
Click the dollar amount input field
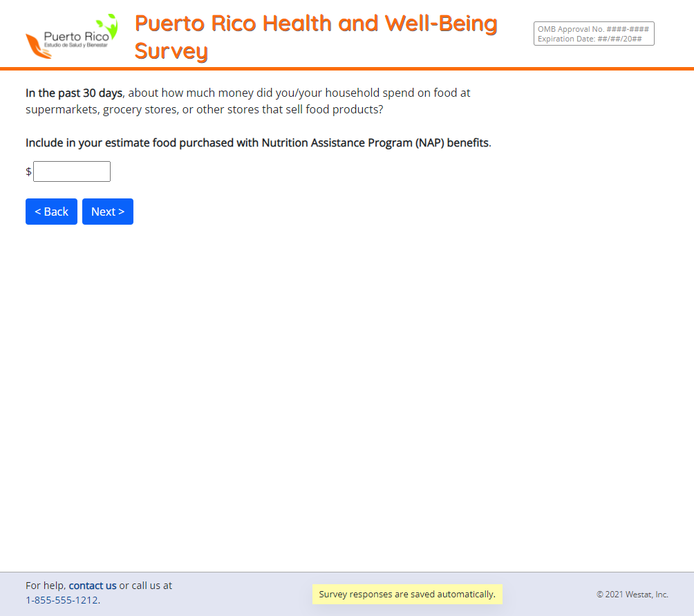tap(72, 171)
